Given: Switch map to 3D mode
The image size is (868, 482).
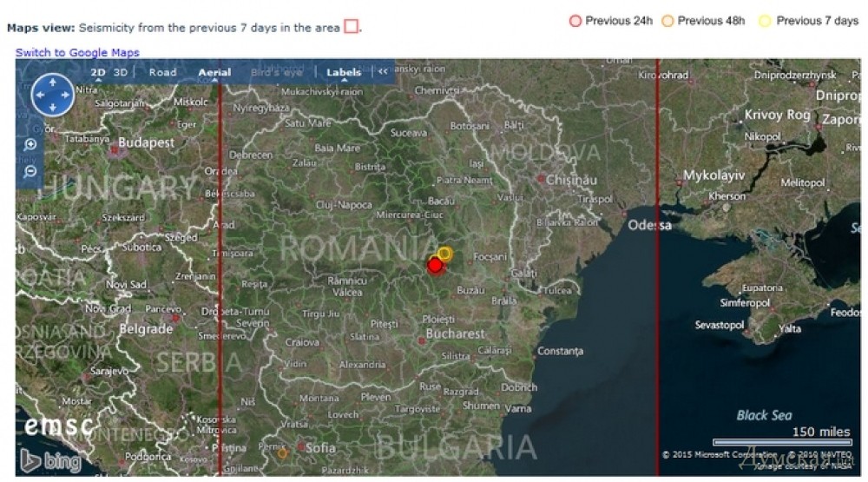Looking at the screenshot, I should [x=121, y=73].
